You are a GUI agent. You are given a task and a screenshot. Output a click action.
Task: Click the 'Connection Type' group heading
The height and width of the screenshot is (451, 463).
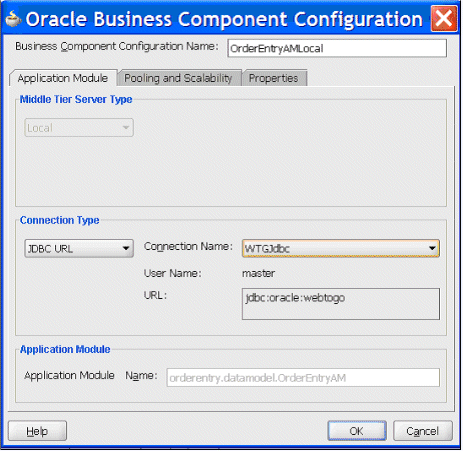click(x=60, y=220)
